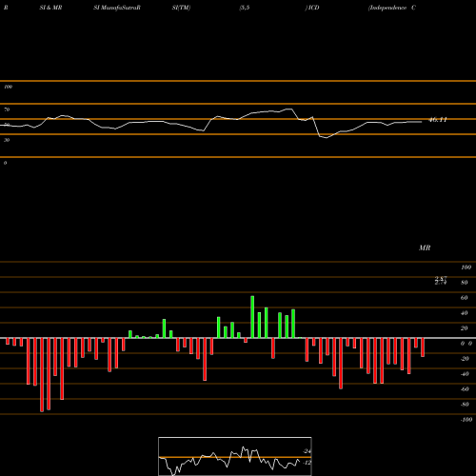Click the 60 label on the MR axis
Screen dimensions: 476x476
coord(465,298)
